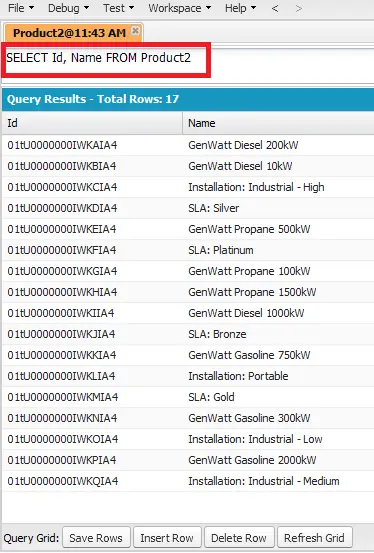This screenshot has width=374, height=553.
Task: Select Id cell 01tU0000000IWKDIA4
Action: tap(92, 208)
